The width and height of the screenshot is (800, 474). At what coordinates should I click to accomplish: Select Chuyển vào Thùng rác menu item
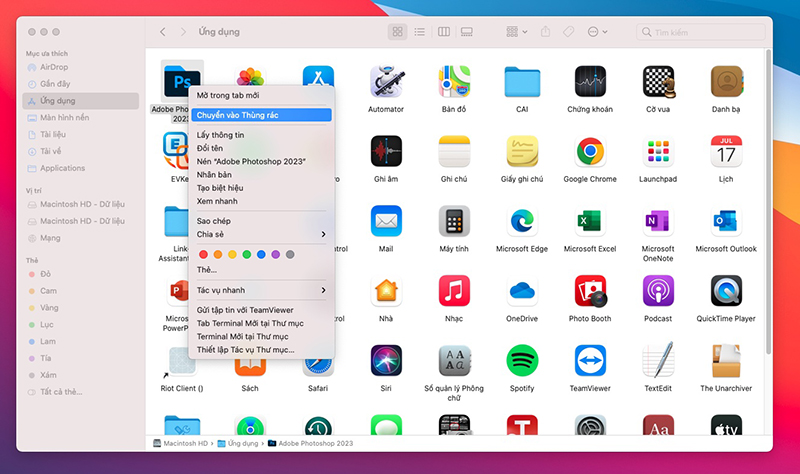point(262,115)
